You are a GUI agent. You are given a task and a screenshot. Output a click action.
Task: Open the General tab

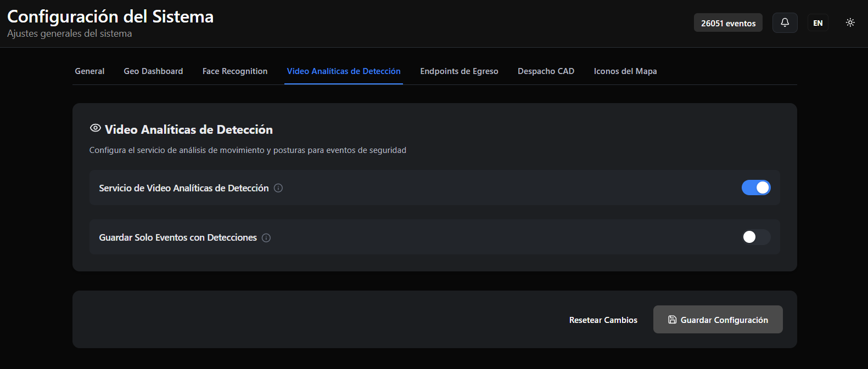(x=89, y=71)
